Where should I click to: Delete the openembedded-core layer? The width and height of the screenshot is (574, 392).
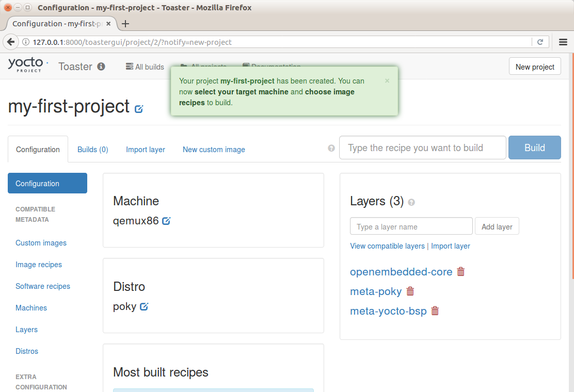click(461, 272)
